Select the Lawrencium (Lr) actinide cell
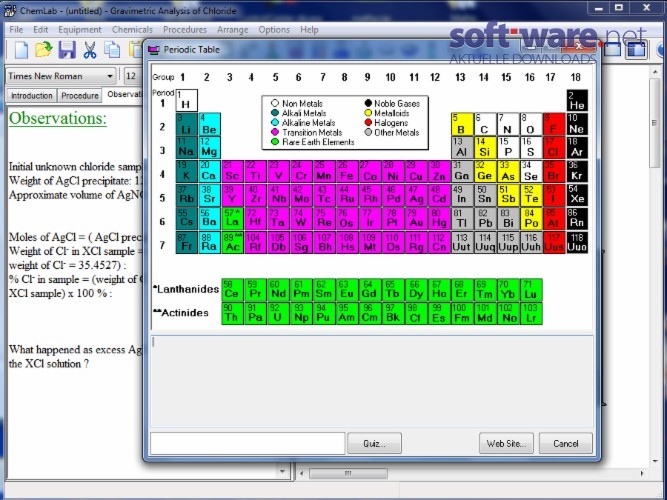667x500 pixels. tap(531, 314)
